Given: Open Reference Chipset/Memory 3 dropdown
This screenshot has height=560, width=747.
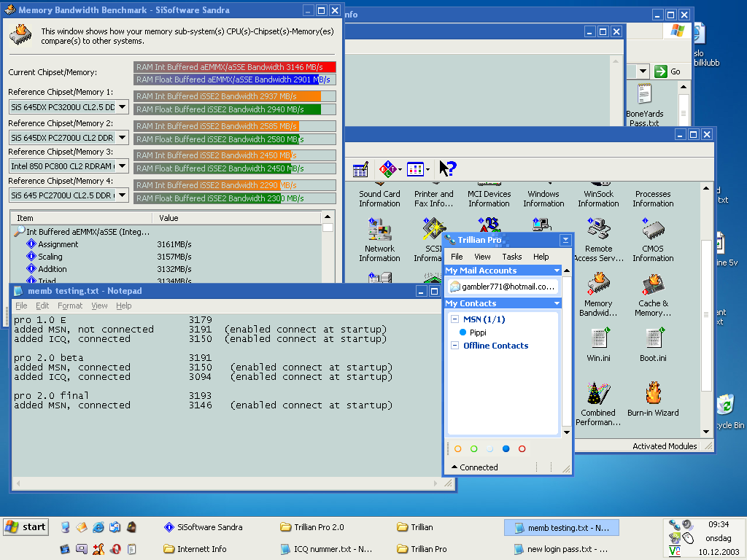Looking at the screenshot, I should (x=123, y=166).
